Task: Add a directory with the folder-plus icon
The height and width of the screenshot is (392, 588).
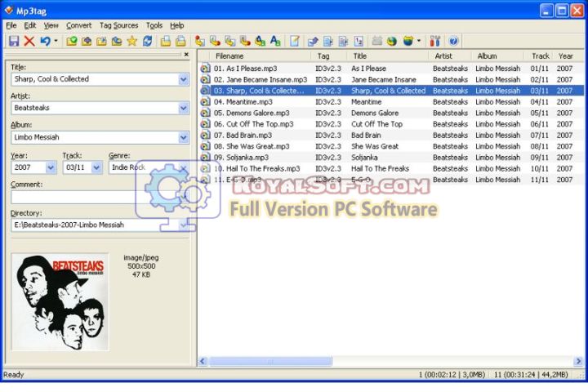Action: pos(87,41)
